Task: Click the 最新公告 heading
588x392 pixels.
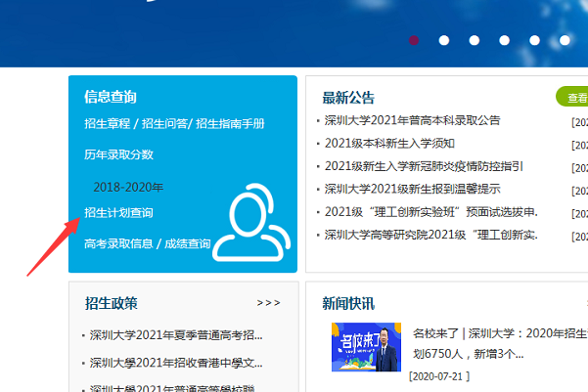Action: coord(348,98)
